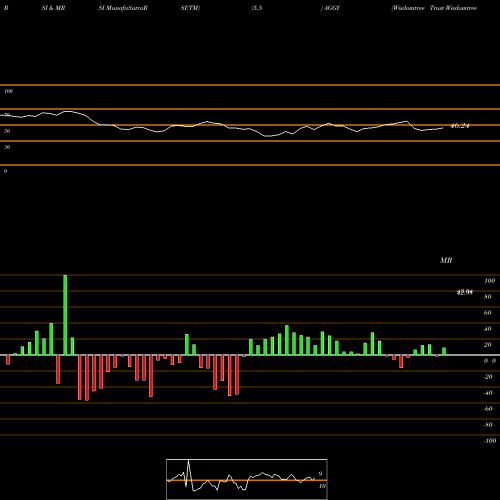
Task: Click the overlapped MR value near 80 line
Action: point(465,293)
